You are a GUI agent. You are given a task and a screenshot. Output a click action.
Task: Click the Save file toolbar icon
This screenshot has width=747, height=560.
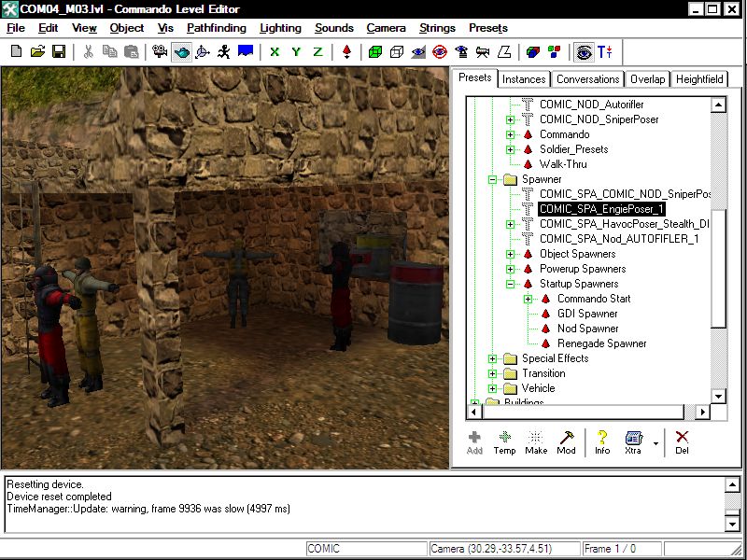point(58,51)
